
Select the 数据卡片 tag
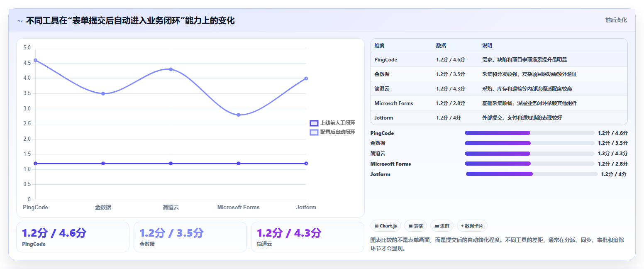click(x=472, y=226)
